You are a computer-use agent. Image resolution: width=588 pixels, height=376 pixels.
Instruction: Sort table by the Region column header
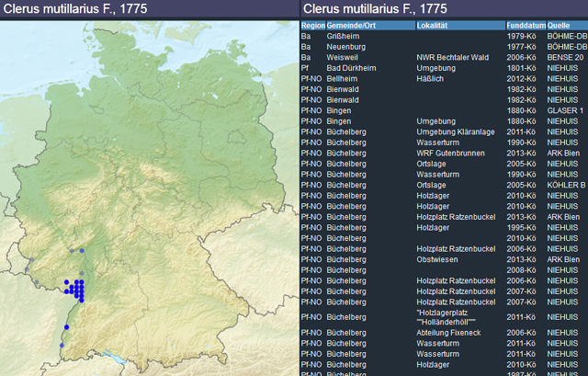click(x=312, y=25)
